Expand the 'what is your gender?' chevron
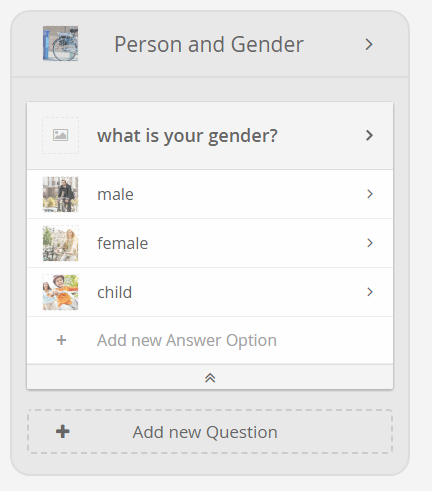This screenshot has width=432, height=491. (369, 135)
